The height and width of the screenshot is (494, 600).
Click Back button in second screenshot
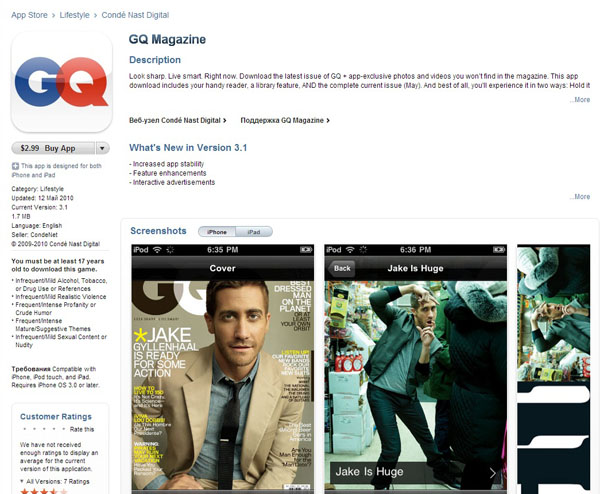(x=341, y=268)
